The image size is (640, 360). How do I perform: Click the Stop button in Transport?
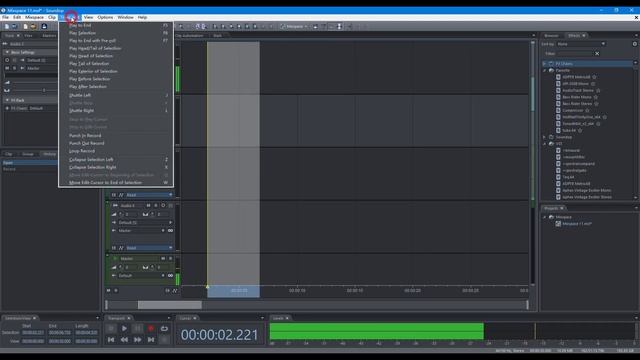[111, 328]
